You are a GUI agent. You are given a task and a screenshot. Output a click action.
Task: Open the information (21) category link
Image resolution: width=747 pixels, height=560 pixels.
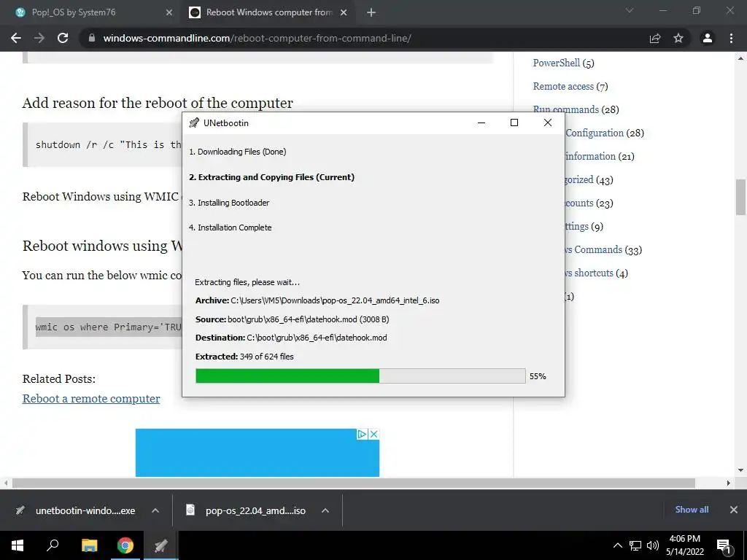[590, 156]
